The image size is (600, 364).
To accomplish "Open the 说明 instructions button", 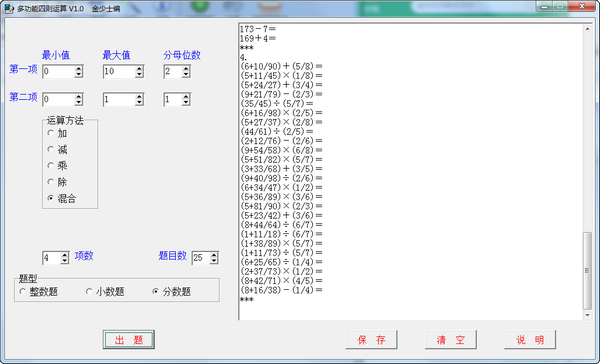I will point(530,340).
